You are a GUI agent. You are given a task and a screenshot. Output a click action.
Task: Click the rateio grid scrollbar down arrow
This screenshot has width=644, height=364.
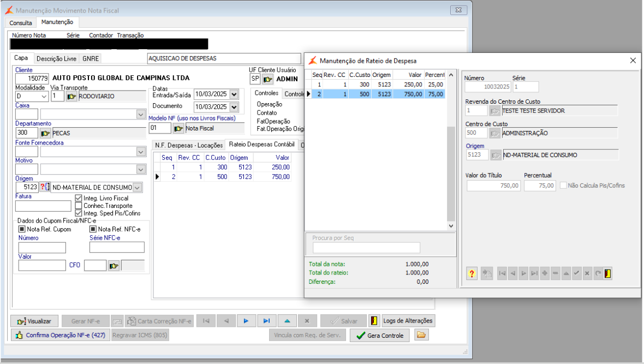coord(451,226)
